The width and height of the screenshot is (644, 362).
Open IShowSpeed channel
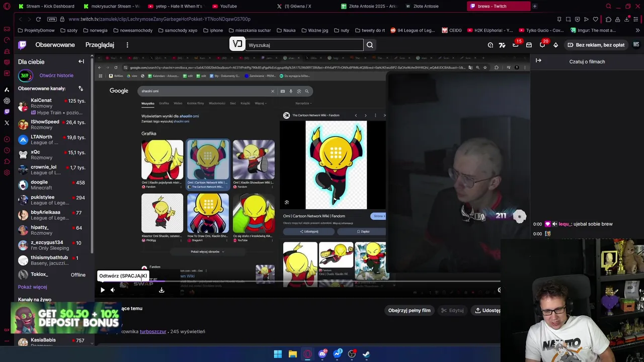(x=52, y=125)
